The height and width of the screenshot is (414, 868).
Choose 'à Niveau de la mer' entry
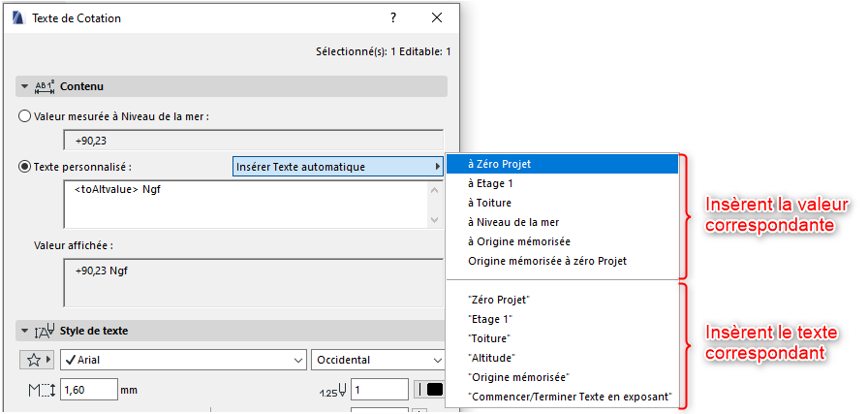[x=513, y=222]
